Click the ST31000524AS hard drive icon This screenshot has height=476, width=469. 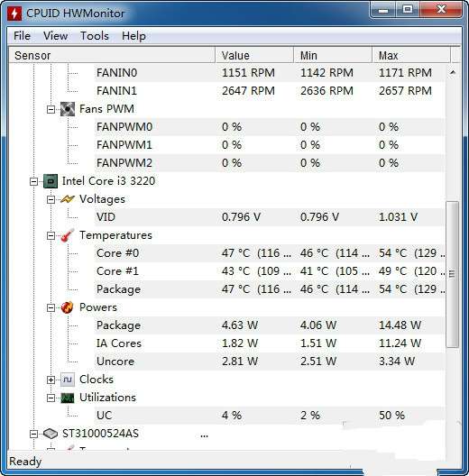pos(51,434)
